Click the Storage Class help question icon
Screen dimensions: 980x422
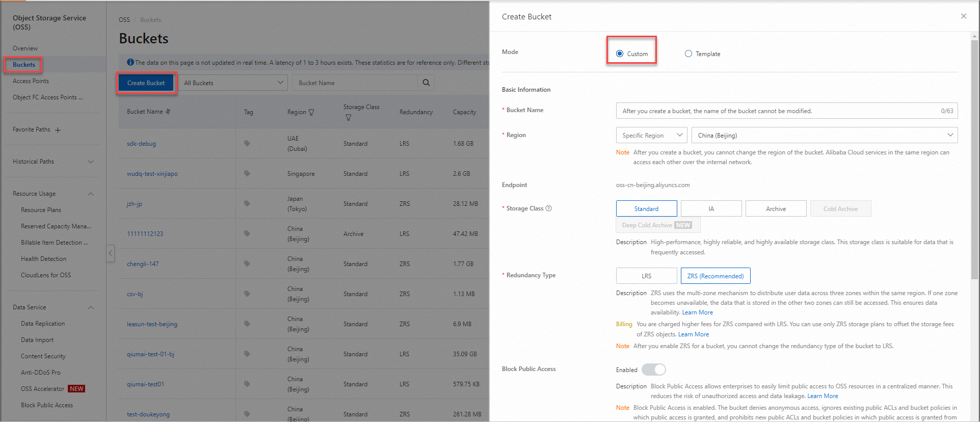click(x=549, y=208)
